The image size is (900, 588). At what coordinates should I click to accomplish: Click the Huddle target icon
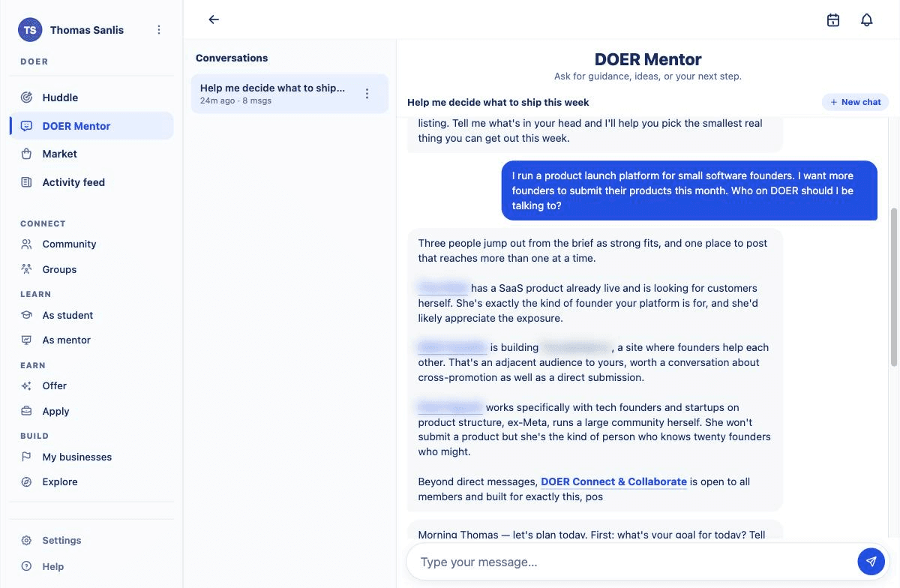tap(27, 97)
